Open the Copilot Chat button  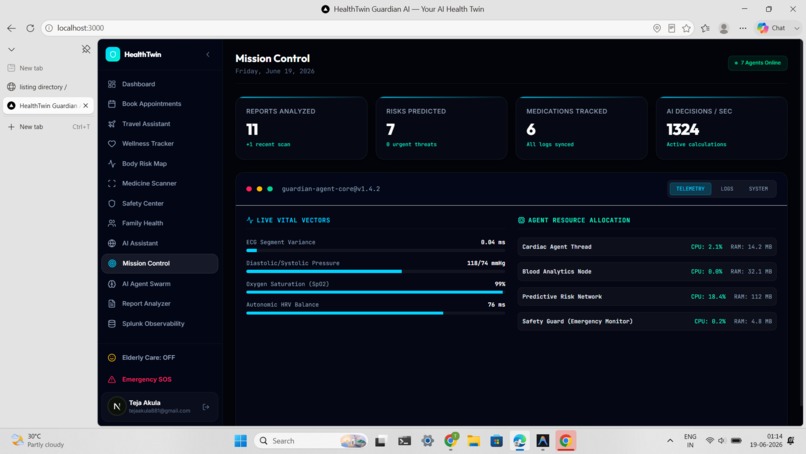coord(773,28)
